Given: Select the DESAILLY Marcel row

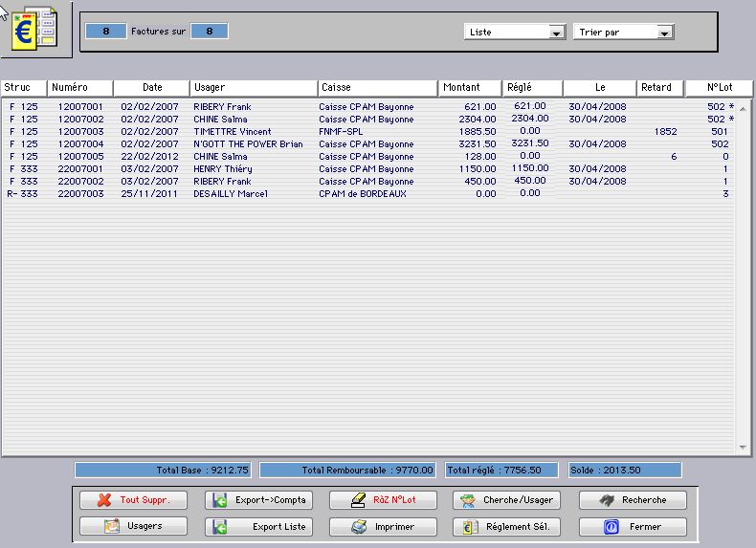Looking at the screenshot, I should pyautogui.click(x=368, y=194).
